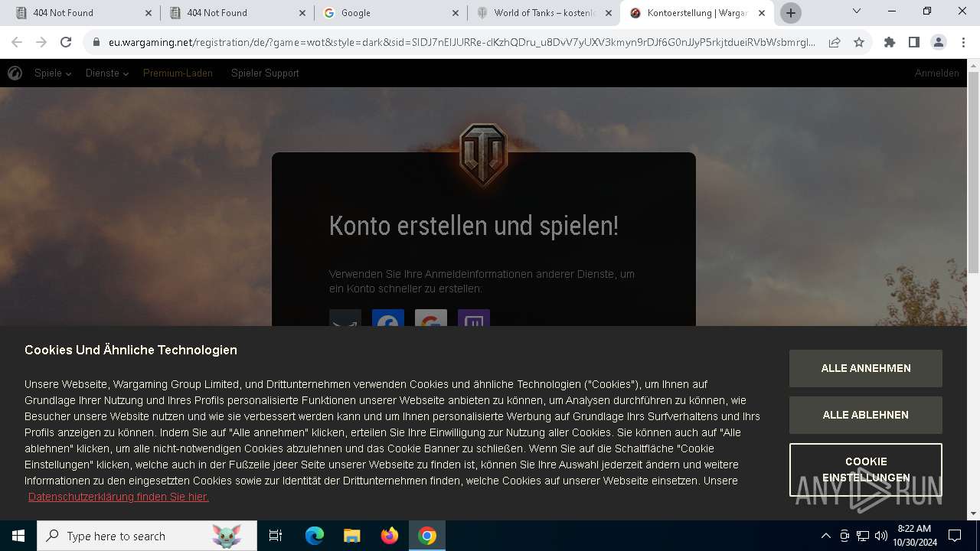
Task: Open COOKIE EINSTELLUNGEN settings
Action: pos(866,470)
